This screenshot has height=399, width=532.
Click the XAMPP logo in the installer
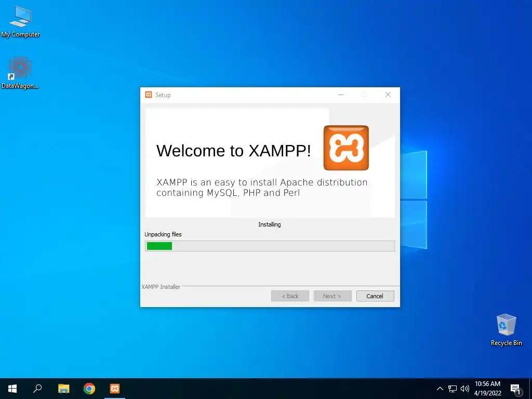[x=346, y=148]
